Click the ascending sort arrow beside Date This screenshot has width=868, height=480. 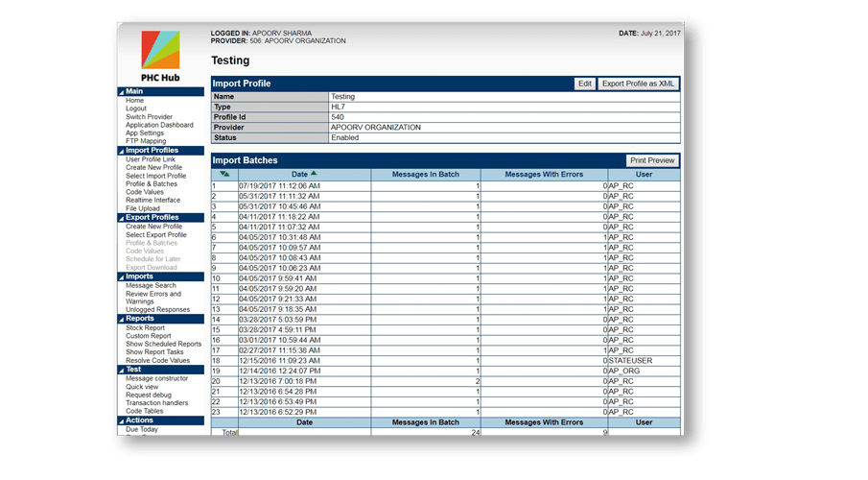pyautogui.click(x=314, y=174)
